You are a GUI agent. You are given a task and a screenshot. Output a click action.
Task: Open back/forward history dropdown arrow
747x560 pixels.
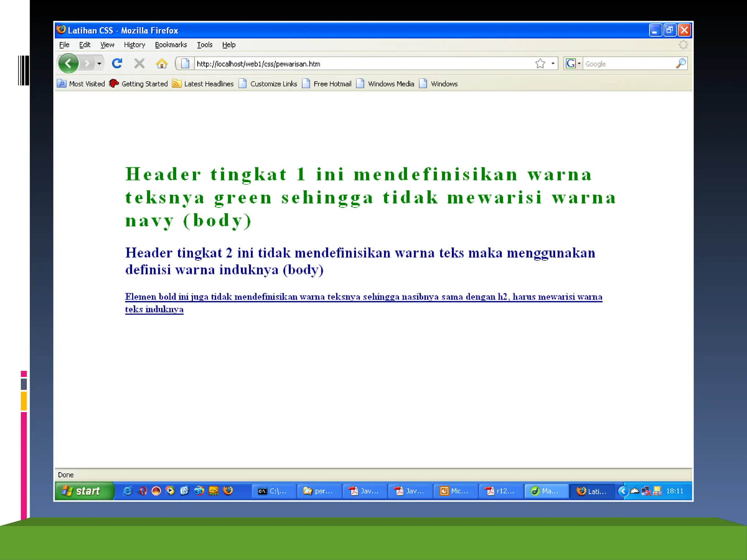(99, 63)
